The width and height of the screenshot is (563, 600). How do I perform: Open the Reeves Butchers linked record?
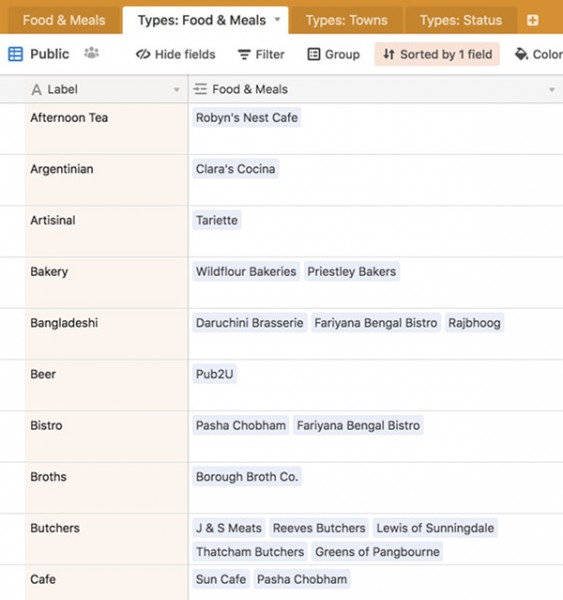tap(319, 528)
